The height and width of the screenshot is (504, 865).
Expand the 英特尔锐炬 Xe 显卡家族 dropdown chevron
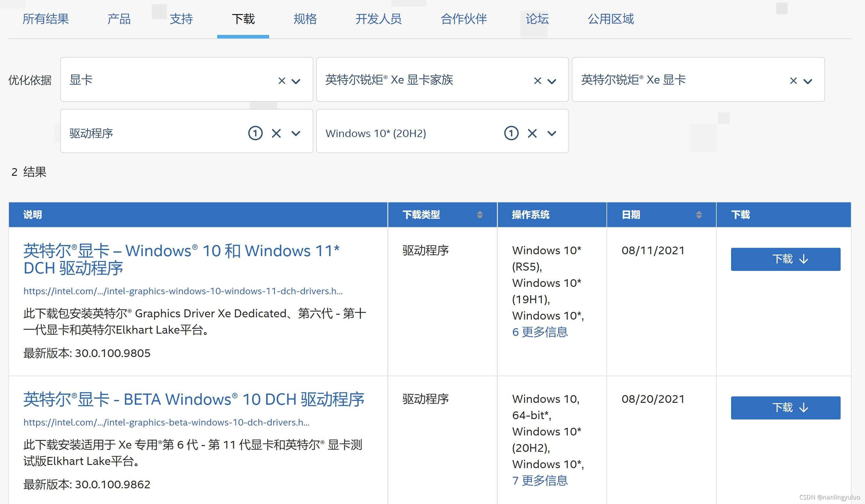coord(552,81)
